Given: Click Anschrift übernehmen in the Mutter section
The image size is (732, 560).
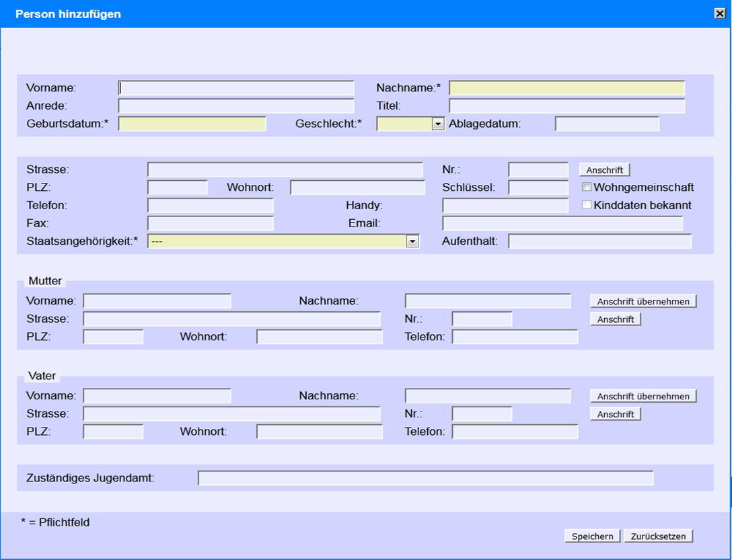Looking at the screenshot, I should pyautogui.click(x=643, y=301).
